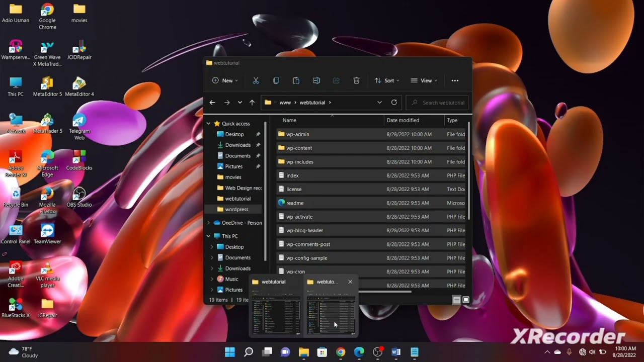Open the See more ellipsis menu
644x362 pixels.
pyautogui.click(x=455, y=80)
